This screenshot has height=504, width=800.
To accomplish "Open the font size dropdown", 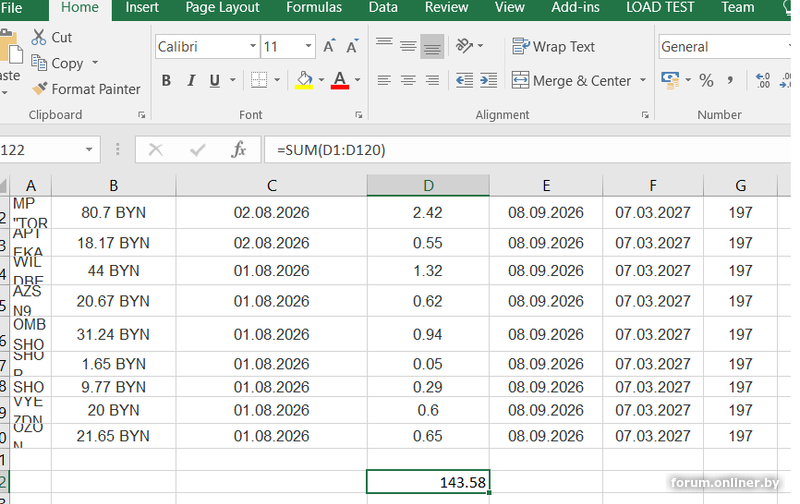I will [x=308, y=46].
